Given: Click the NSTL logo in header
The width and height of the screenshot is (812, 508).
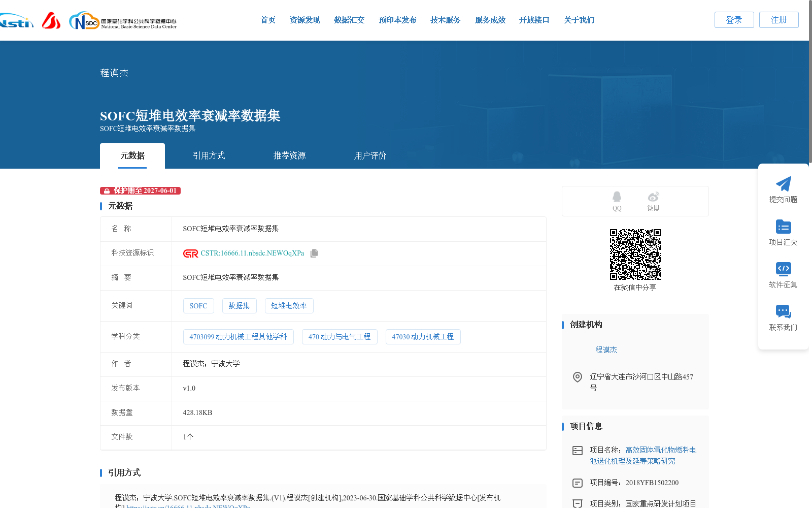Looking at the screenshot, I should [x=16, y=20].
